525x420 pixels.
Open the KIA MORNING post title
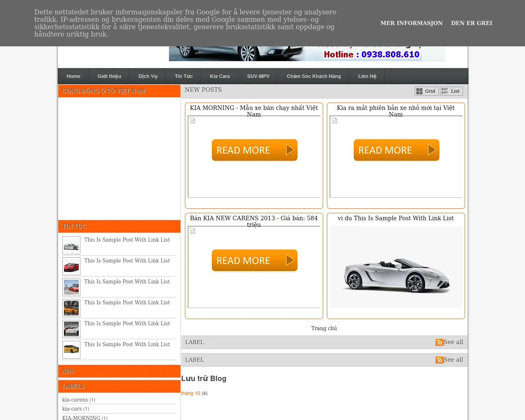pyautogui.click(x=254, y=111)
